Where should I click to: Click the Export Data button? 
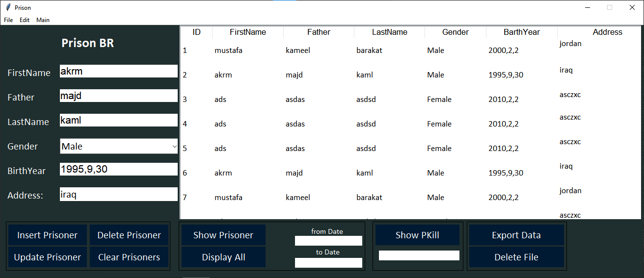[516, 235]
